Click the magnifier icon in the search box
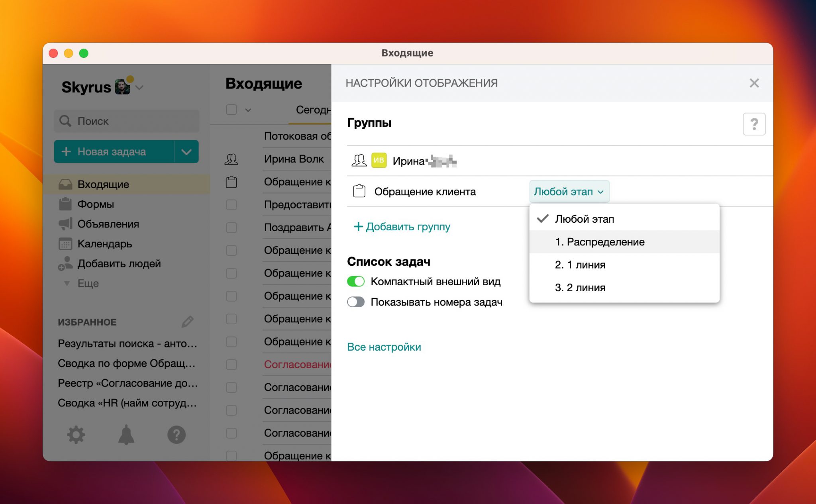 (x=65, y=121)
